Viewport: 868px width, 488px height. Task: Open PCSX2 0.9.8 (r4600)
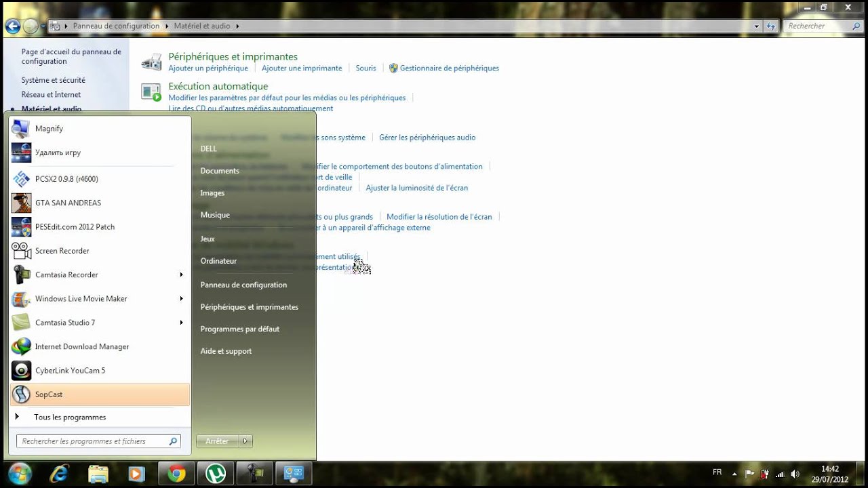[100, 179]
